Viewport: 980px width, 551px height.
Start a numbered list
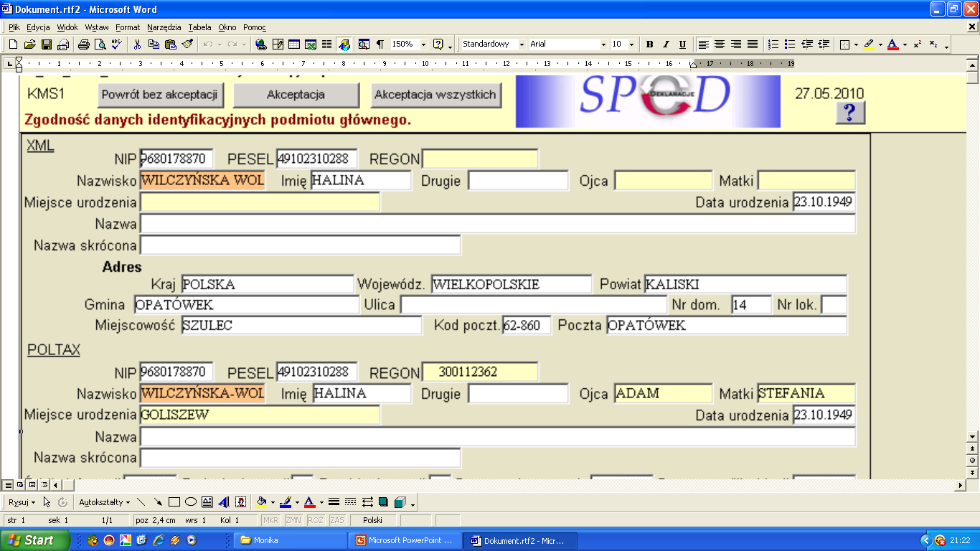click(x=773, y=44)
